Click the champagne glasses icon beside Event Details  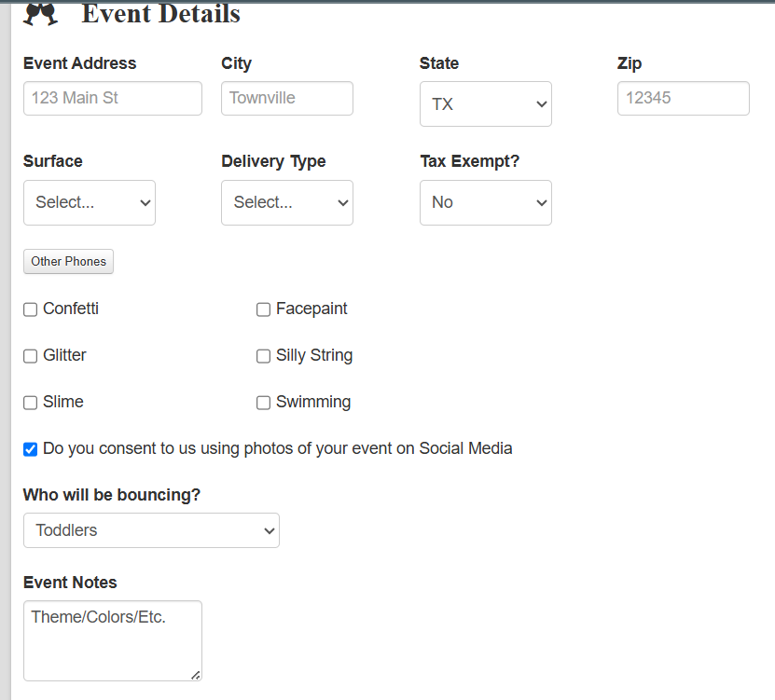pos(41,14)
